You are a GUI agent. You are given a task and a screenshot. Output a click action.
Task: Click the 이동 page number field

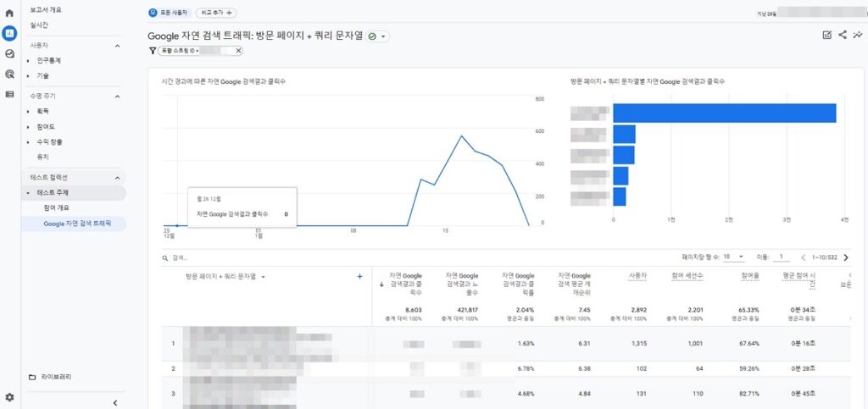[781, 257]
